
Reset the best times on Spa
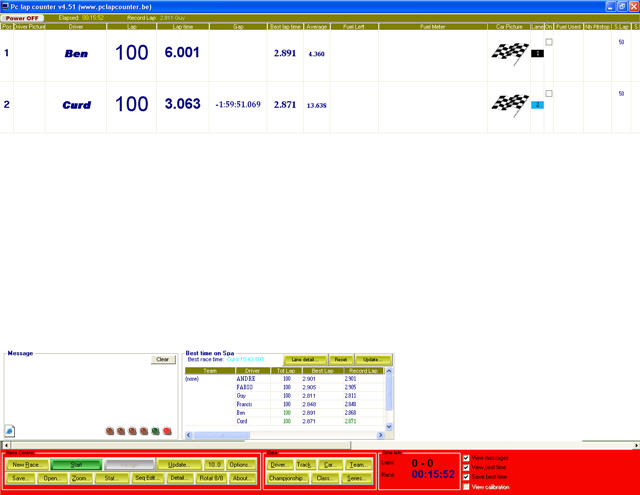341,360
